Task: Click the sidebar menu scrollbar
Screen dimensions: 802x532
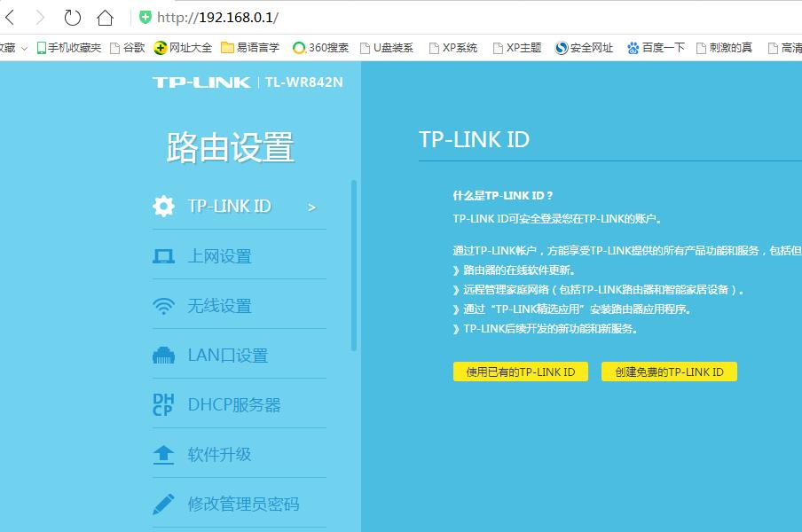Action: pyautogui.click(x=353, y=265)
